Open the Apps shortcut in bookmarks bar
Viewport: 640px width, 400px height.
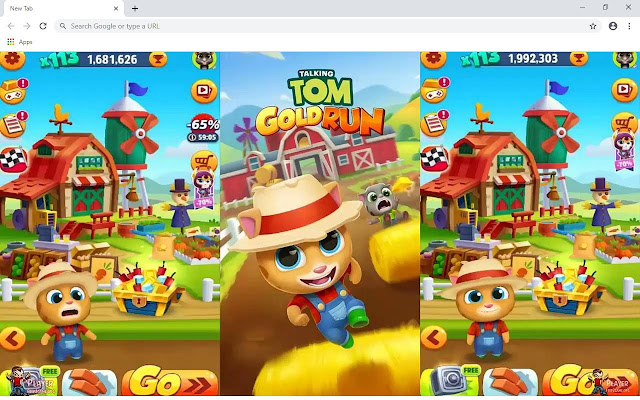[x=20, y=42]
